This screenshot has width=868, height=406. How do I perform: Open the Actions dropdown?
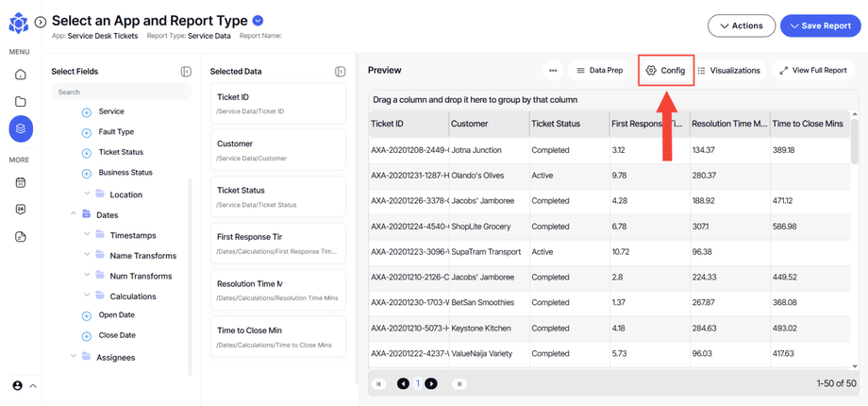(x=741, y=25)
